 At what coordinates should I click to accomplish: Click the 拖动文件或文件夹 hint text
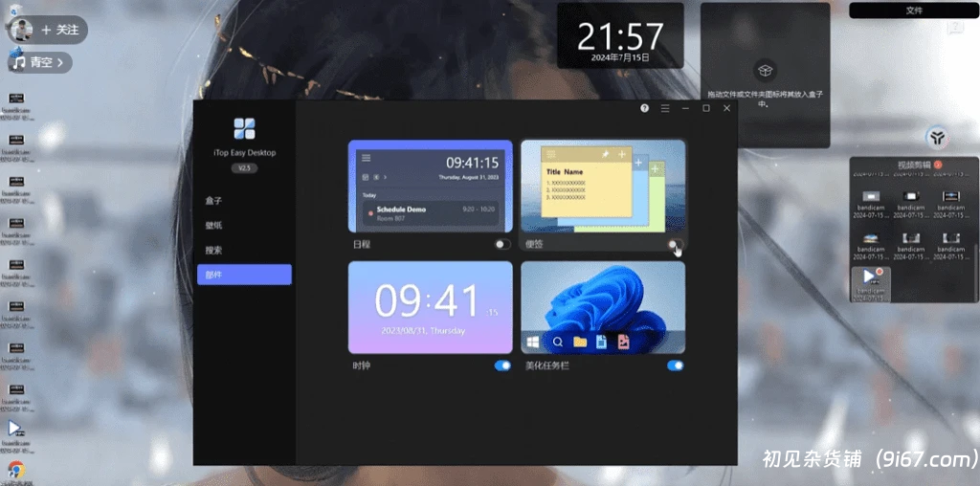coord(765,99)
